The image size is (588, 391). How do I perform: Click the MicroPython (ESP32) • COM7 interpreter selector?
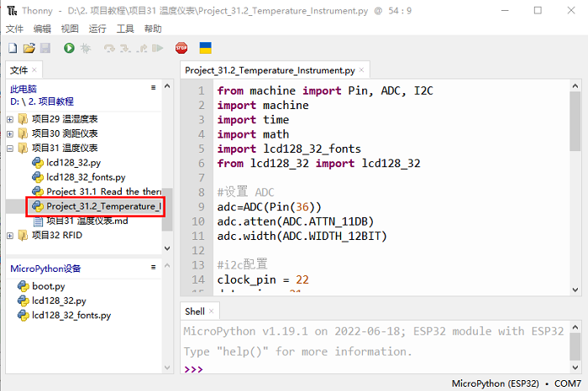click(516, 383)
